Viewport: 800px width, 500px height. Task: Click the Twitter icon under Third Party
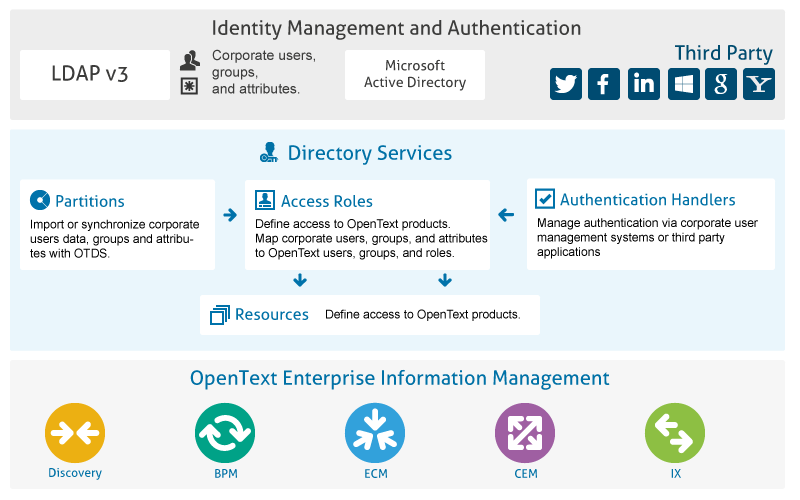pos(565,84)
